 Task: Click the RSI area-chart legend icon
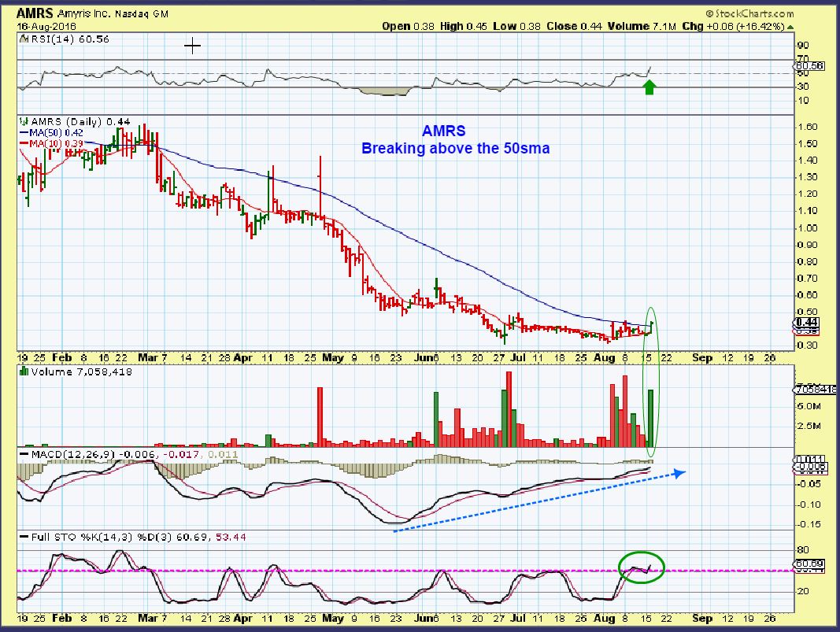pos(24,39)
